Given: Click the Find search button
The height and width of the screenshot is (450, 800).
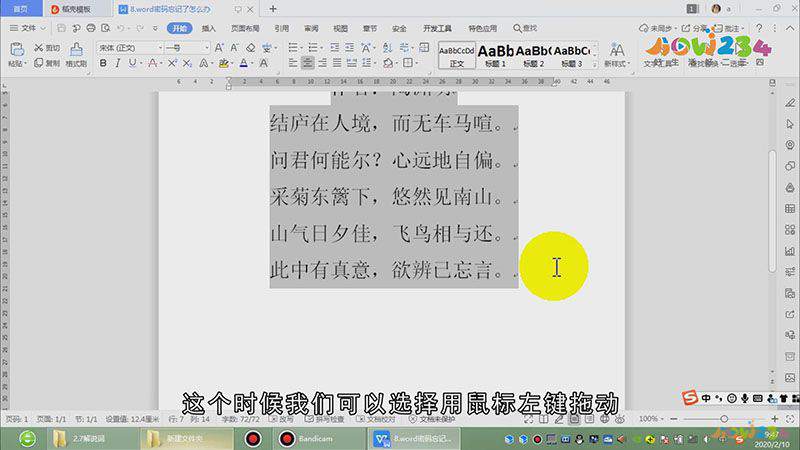Looking at the screenshot, I should 525,28.
